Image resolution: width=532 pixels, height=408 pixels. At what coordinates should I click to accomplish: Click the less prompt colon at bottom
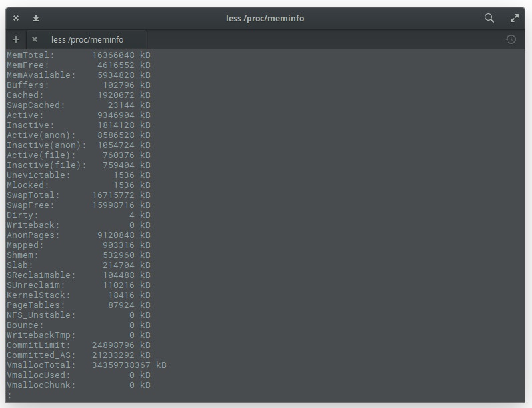point(9,395)
